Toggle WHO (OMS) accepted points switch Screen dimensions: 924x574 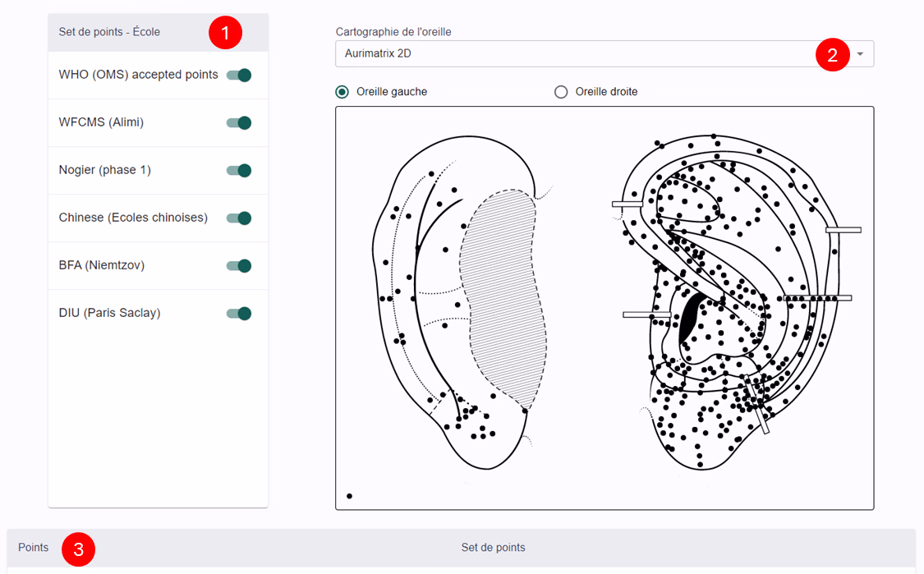[239, 75]
